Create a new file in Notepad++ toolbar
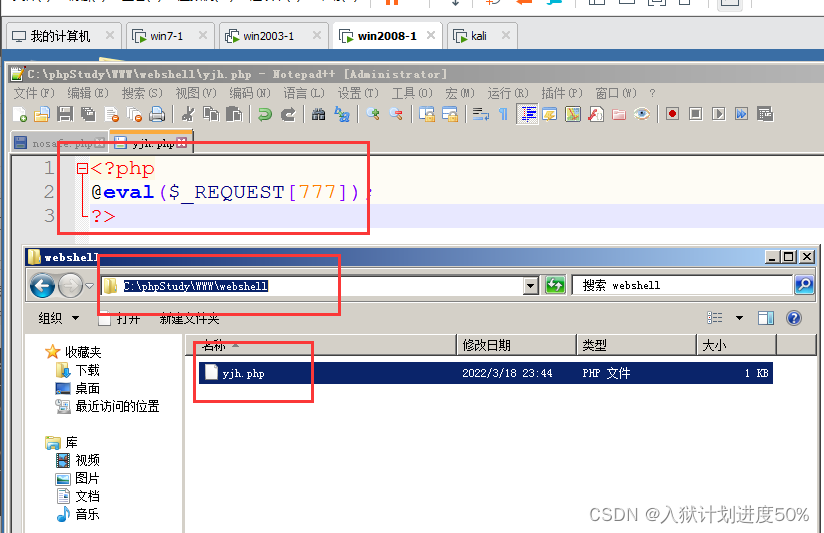 pos(19,114)
